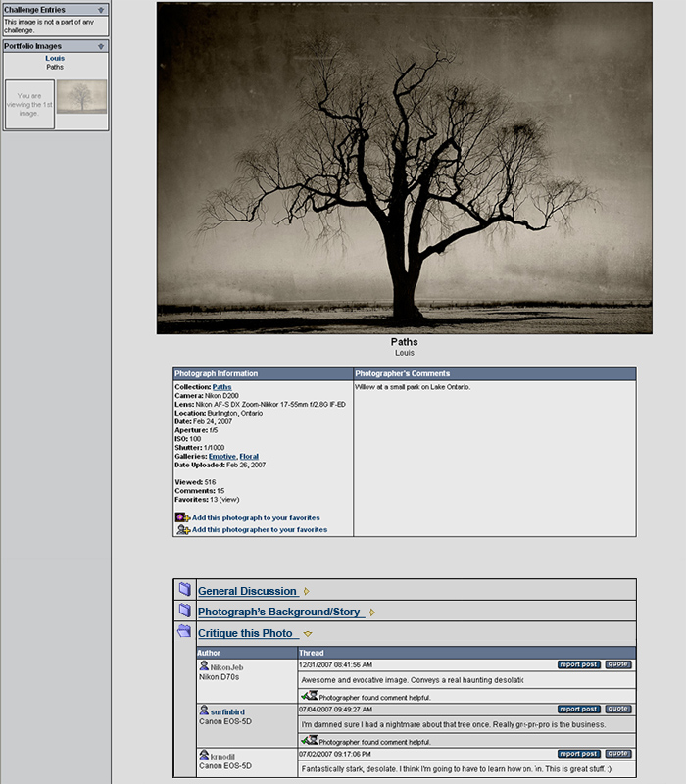Image resolution: width=686 pixels, height=784 pixels.
Task: Open the second portfolio tree thumbnail
Action: pyautogui.click(x=81, y=96)
